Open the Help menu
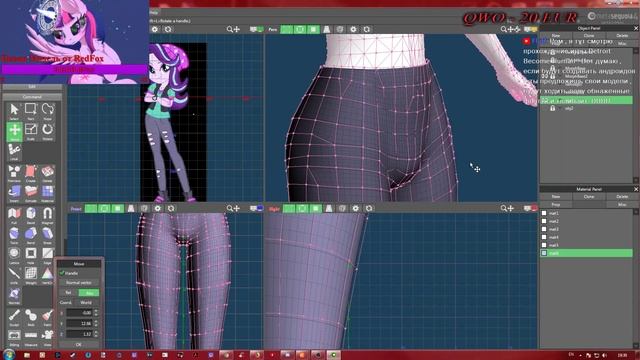Screen dimensions: 640x360 click(x=153, y=13)
